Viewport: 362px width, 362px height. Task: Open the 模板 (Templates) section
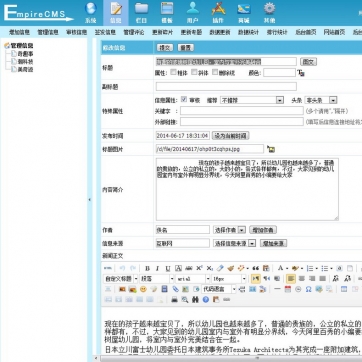point(167,13)
